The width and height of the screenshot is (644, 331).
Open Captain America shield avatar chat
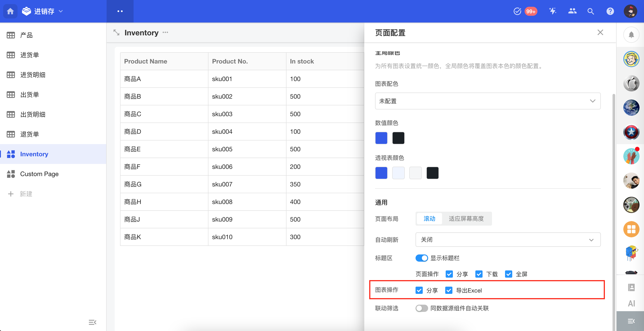[x=631, y=132]
